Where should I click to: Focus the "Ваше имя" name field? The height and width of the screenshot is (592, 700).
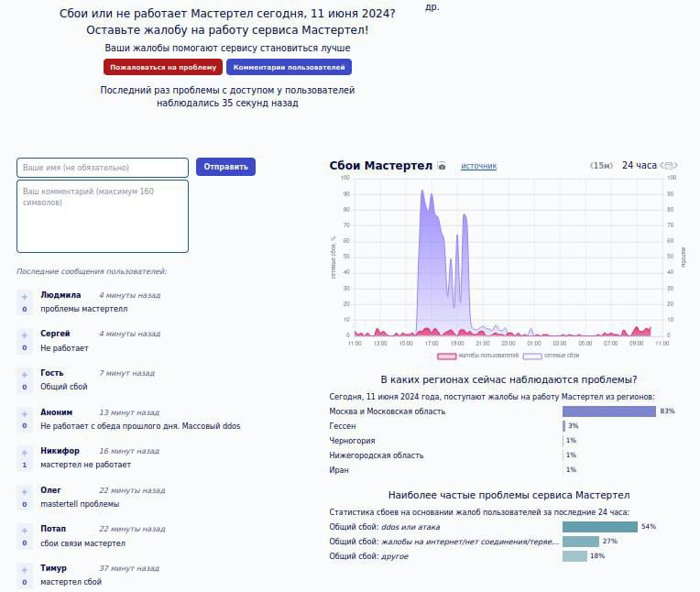point(103,168)
